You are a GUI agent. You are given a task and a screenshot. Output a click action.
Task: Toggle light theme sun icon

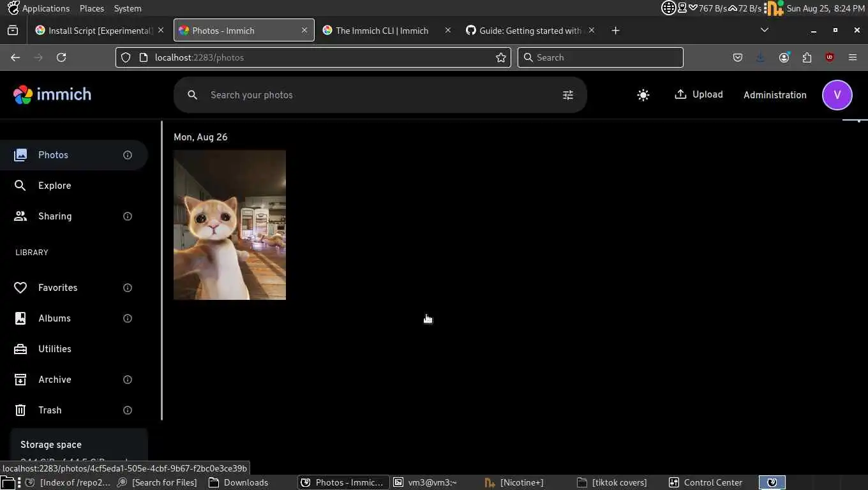pos(643,95)
